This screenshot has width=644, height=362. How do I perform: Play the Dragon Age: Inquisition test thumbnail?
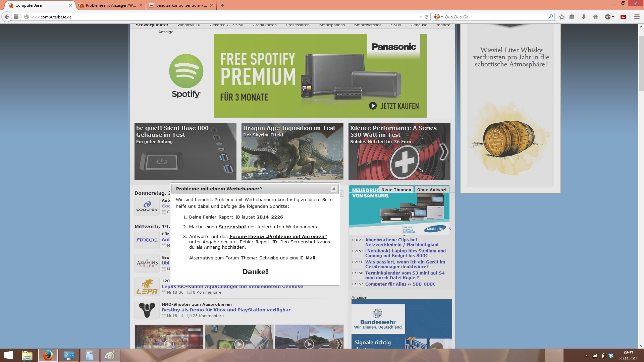292,152
